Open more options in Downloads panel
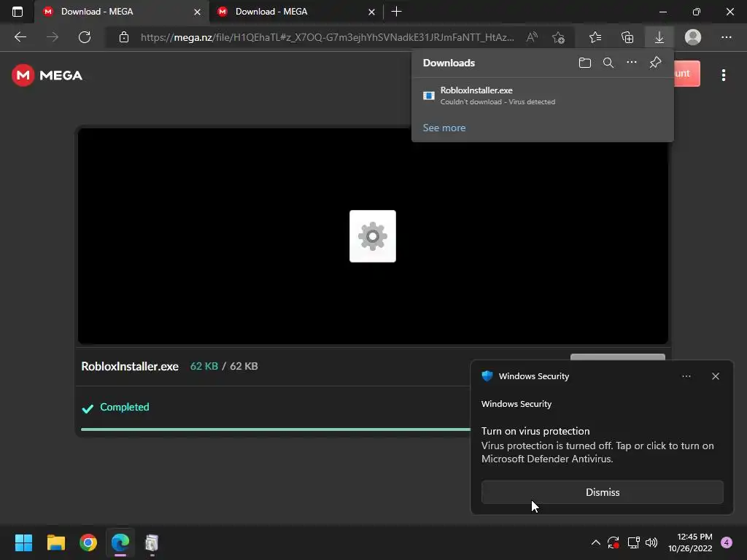747x560 pixels. 632,63
